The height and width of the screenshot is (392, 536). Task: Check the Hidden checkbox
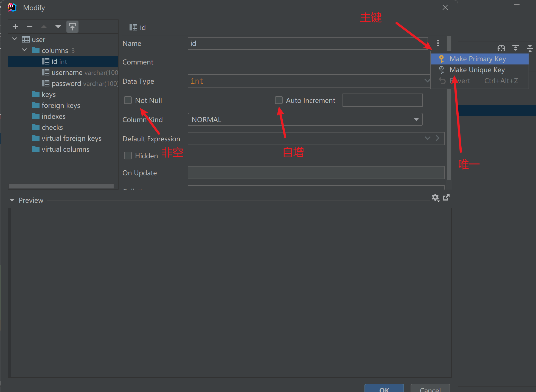[x=128, y=156]
